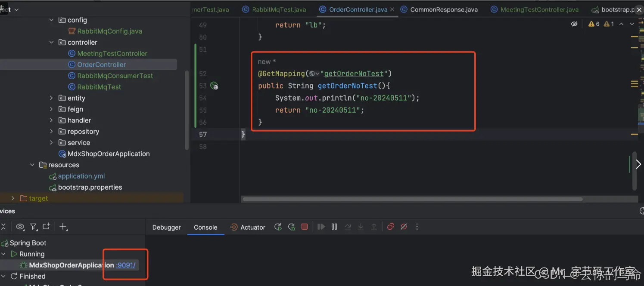Click line number 57 in the gutter
Screen dimensions: 644x286
(x=202, y=135)
